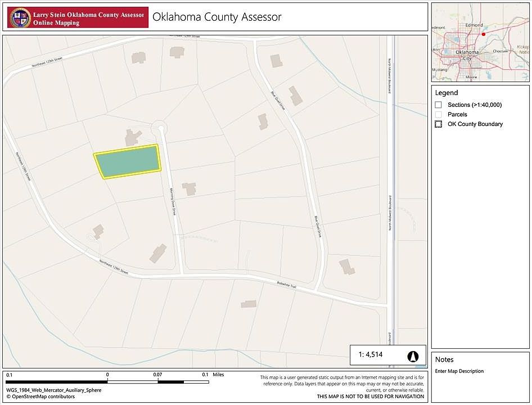532x405 pixels.
Task: Click the Morning Dove Drive street label
Action: click(173, 201)
